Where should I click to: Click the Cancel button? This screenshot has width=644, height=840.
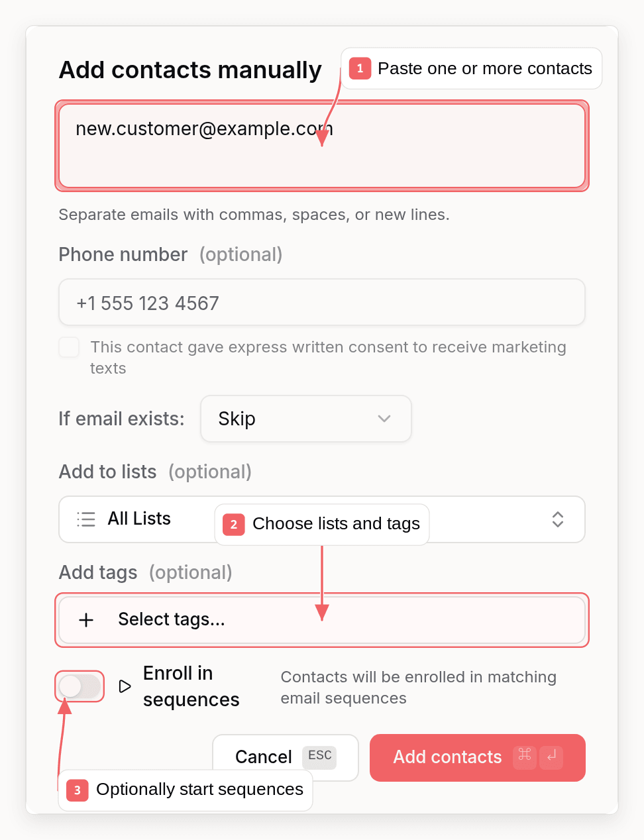[286, 757]
